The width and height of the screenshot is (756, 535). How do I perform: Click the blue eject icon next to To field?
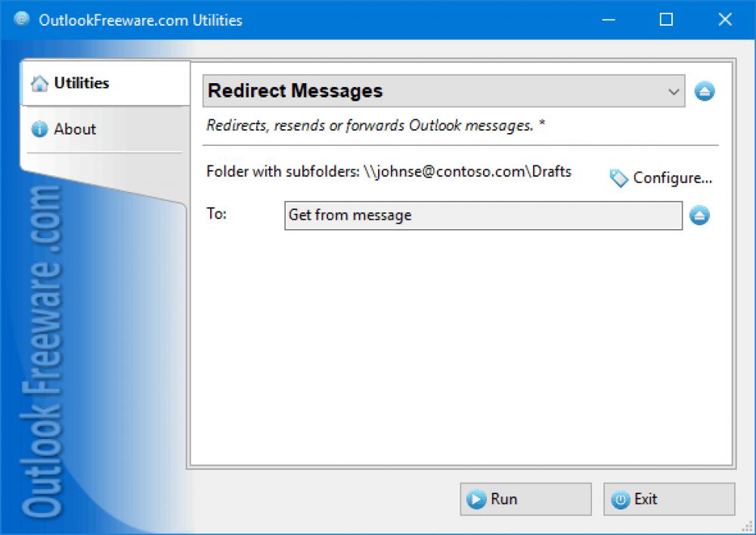(x=699, y=215)
